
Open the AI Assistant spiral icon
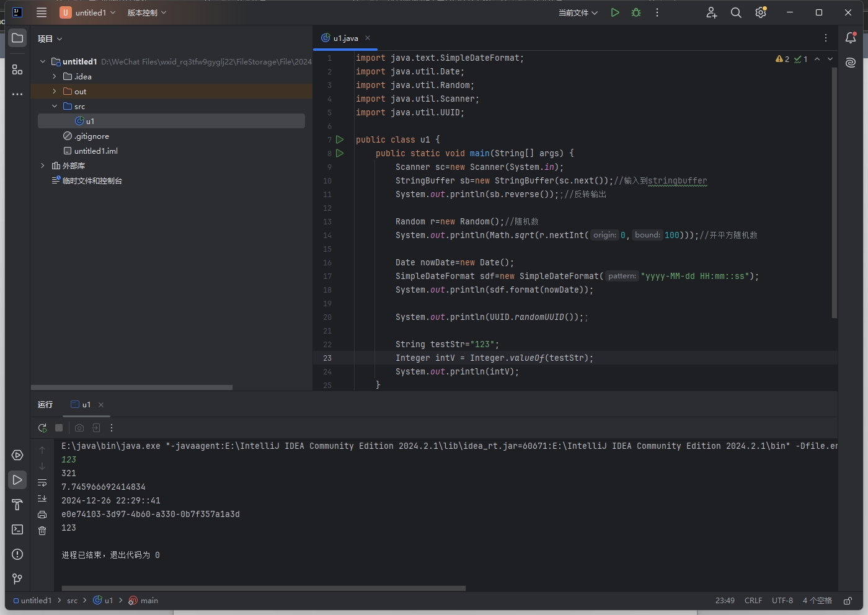pos(851,63)
